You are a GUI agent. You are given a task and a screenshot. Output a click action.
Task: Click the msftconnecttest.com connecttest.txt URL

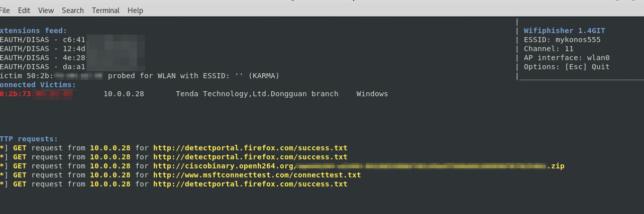point(257,175)
